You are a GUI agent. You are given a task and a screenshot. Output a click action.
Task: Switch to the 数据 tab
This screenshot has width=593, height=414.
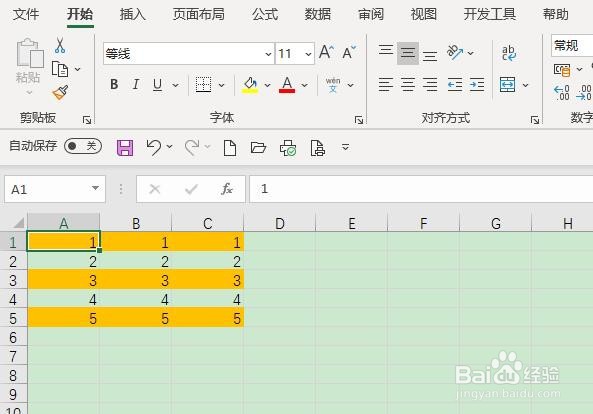point(318,14)
